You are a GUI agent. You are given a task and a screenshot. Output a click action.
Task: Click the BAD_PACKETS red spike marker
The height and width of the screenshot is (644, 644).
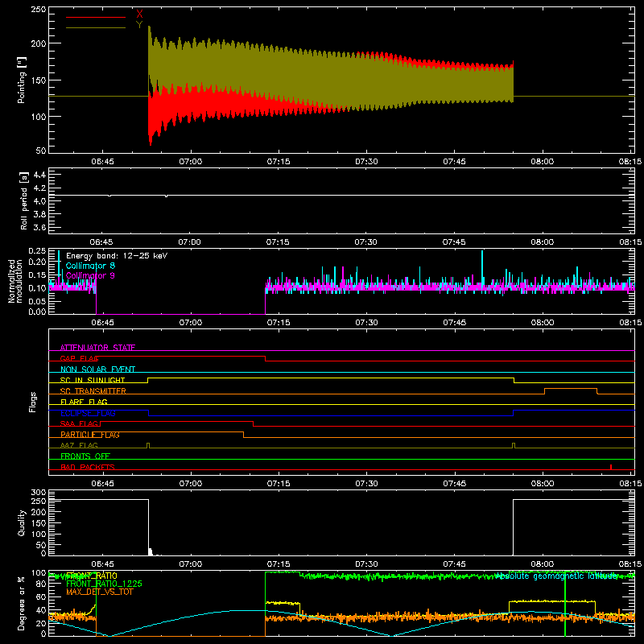point(611,467)
